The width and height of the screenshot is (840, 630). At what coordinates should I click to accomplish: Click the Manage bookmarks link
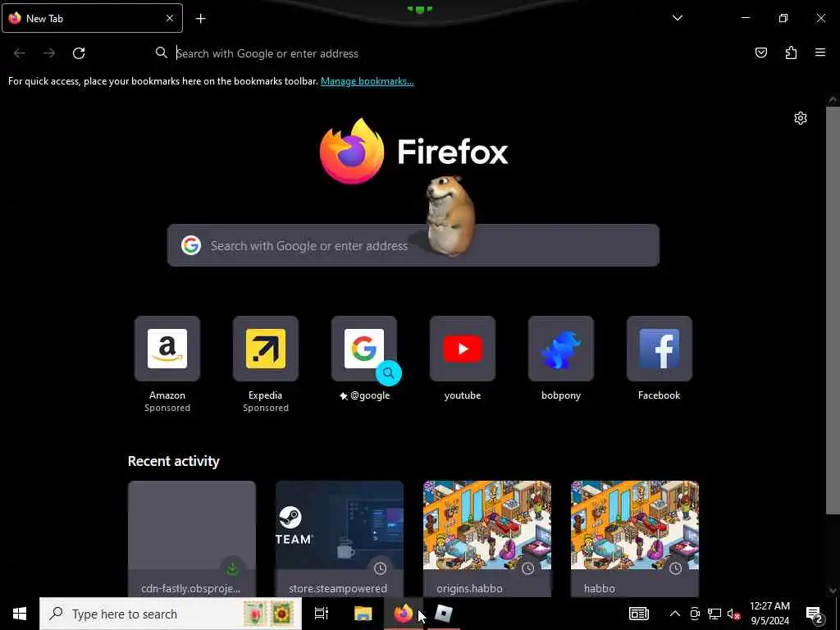(367, 81)
